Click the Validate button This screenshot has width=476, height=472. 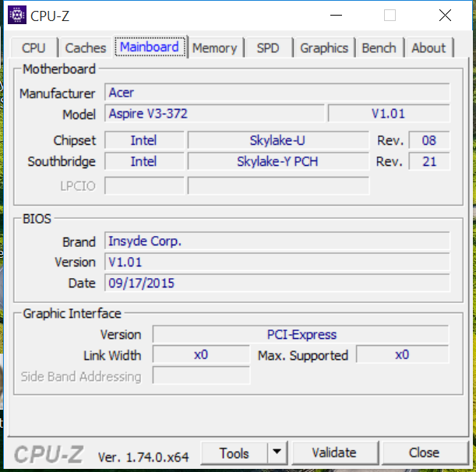coord(334,453)
